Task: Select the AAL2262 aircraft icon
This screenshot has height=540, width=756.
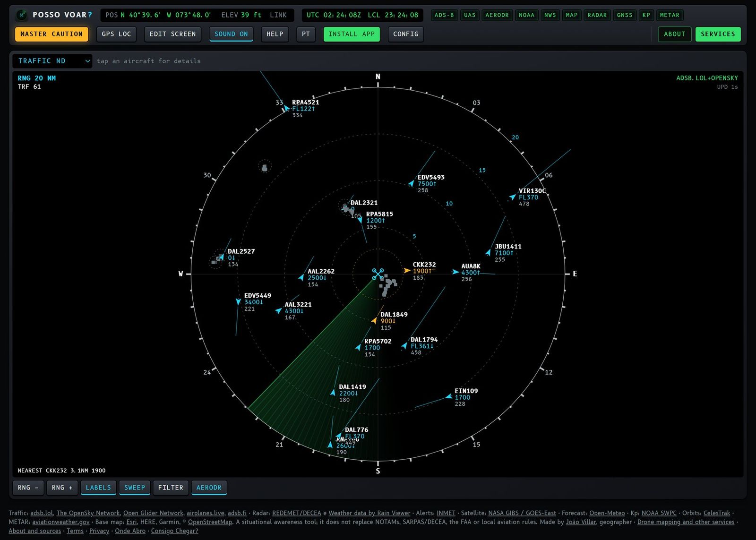Action: click(x=301, y=277)
